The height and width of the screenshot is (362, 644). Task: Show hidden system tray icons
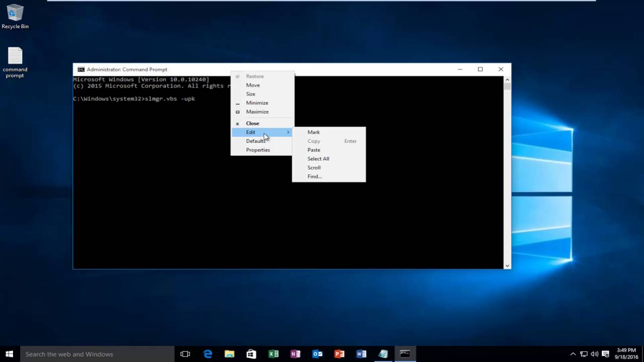point(573,354)
